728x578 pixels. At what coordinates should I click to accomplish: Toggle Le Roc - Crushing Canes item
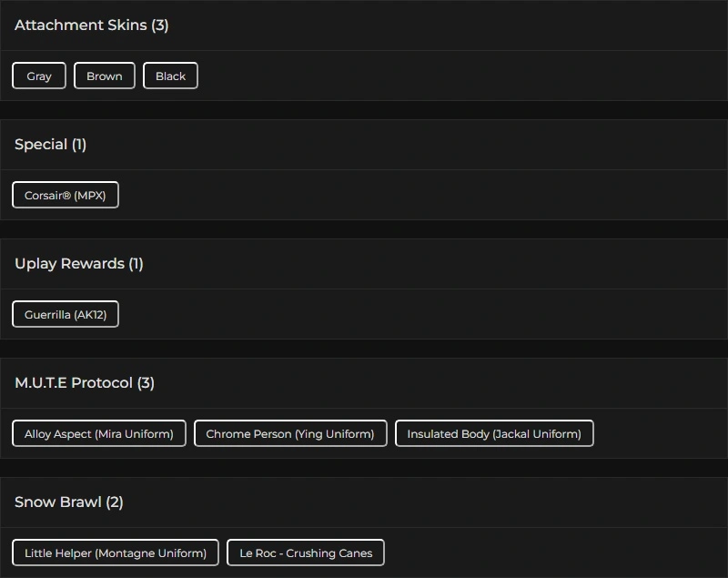click(x=306, y=553)
